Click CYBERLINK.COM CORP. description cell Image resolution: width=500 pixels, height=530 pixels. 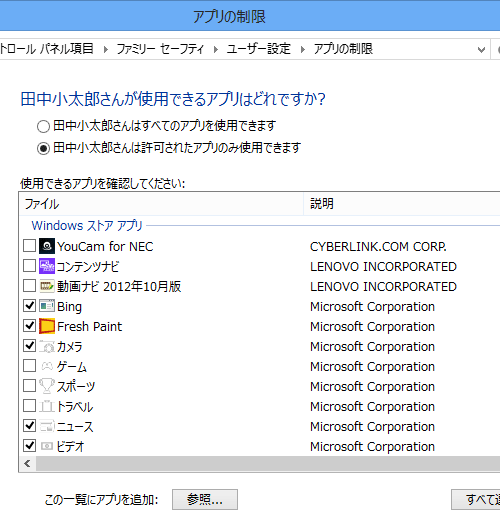click(x=378, y=247)
